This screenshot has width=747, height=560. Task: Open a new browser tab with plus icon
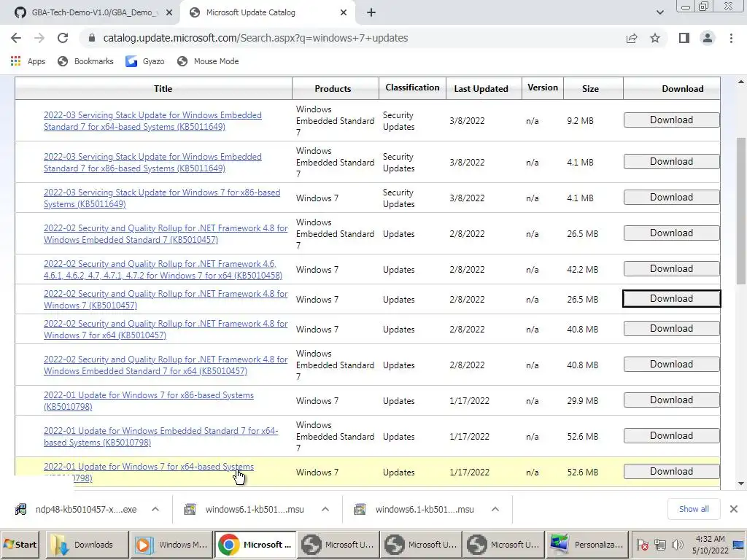pyautogui.click(x=371, y=13)
